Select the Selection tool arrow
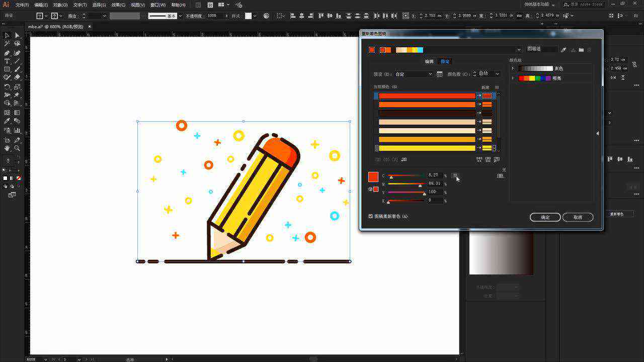644x362 pixels. (x=7, y=35)
